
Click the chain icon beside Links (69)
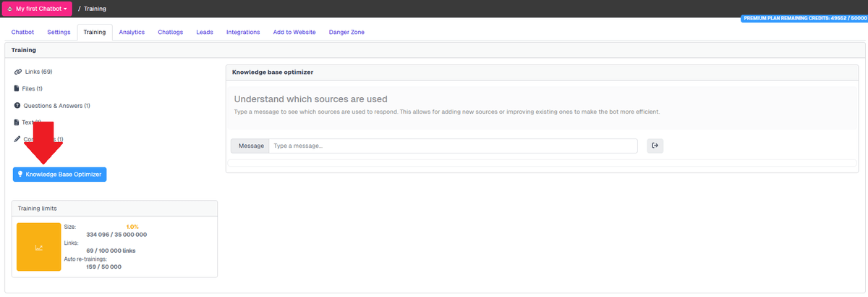[x=18, y=72]
